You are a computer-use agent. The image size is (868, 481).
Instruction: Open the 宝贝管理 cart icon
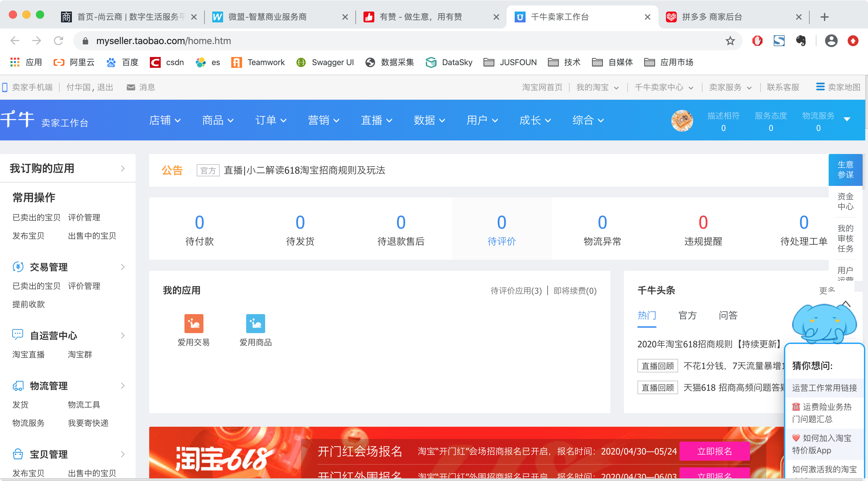(x=18, y=454)
